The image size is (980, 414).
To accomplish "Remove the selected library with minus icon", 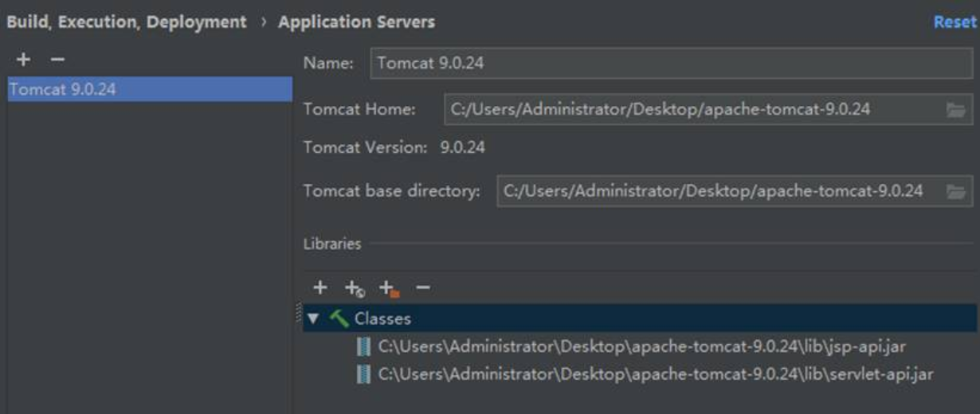I will pos(423,287).
